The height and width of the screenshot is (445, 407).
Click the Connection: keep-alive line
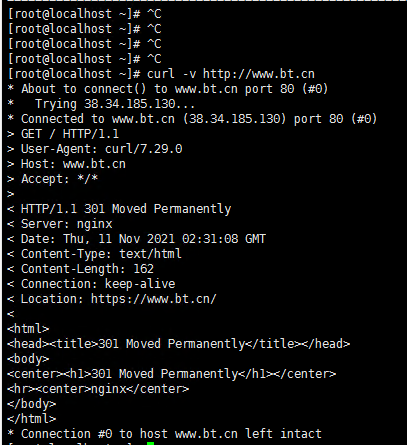pyautogui.click(x=98, y=284)
